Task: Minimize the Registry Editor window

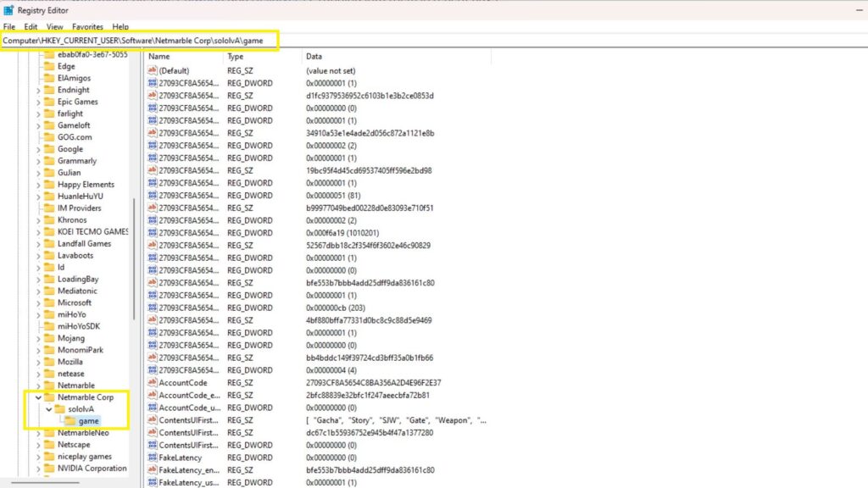Action: 860,10
